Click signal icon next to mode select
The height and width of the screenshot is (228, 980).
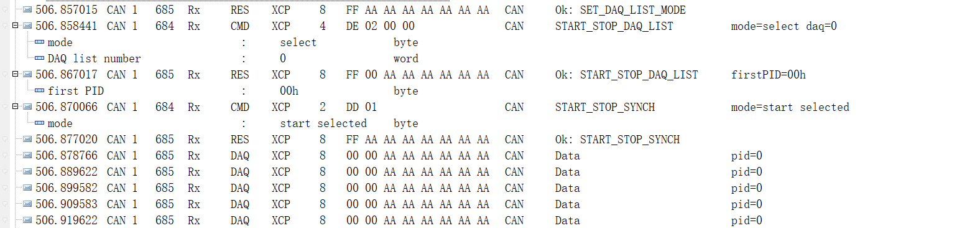40,42
